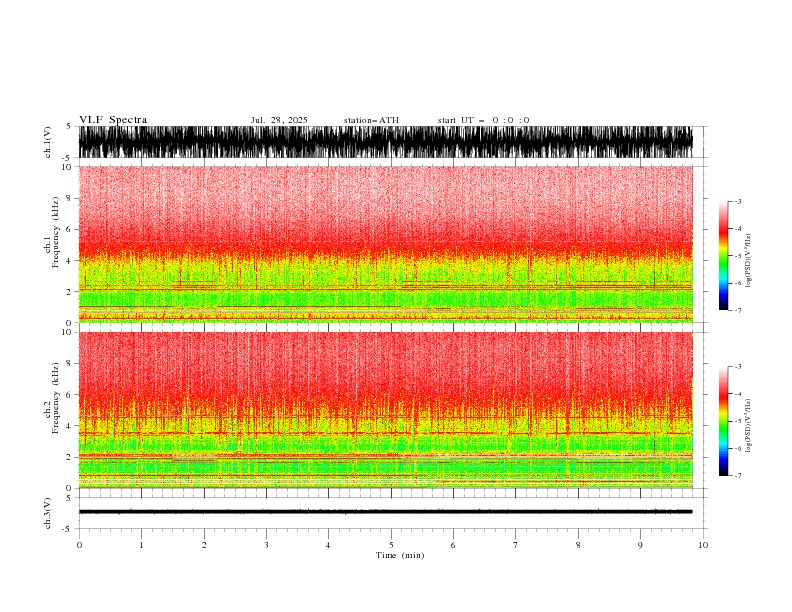Click the '6' frequency tick of ch.2 spectrogram
Image resolution: width=792 pixels, height=612 pixels.
(70, 394)
